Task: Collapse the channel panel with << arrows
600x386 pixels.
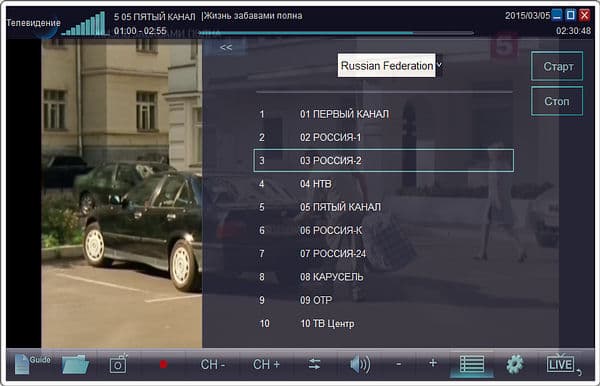Action: [226, 47]
